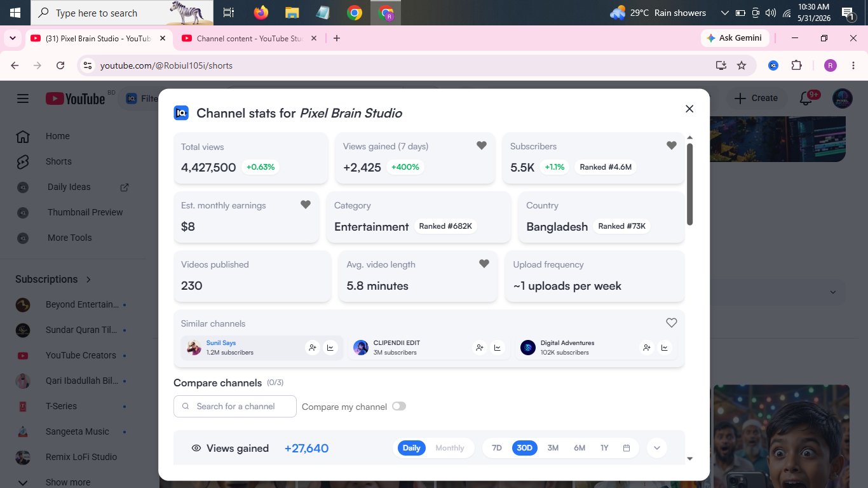Open Home in the sidebar

pos(58,136)
